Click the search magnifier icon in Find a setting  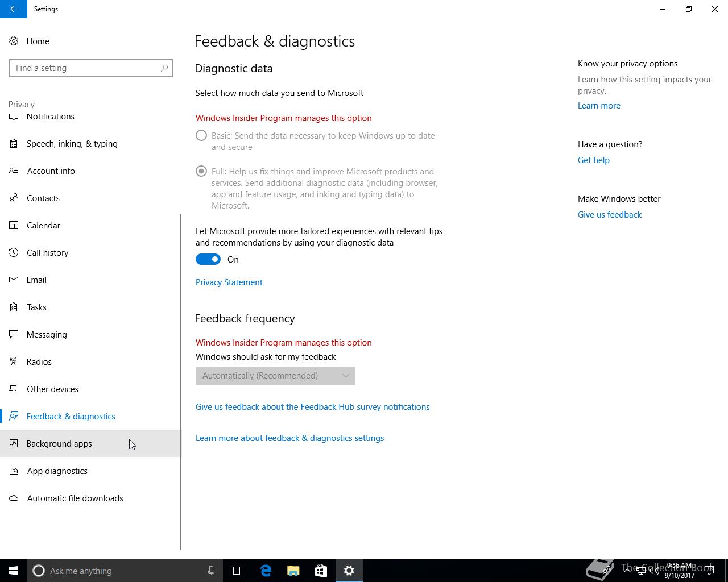pos(164,68)
